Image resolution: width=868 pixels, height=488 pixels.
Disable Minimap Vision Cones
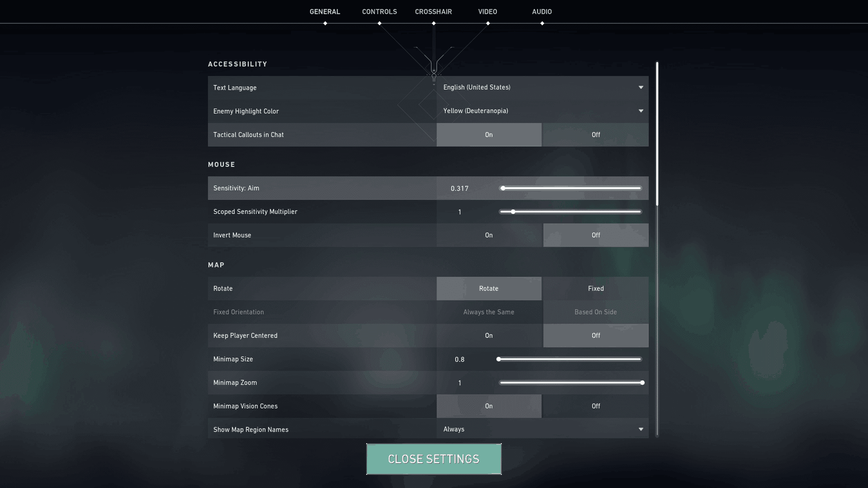pyautogui.click(x=596, y=406)
